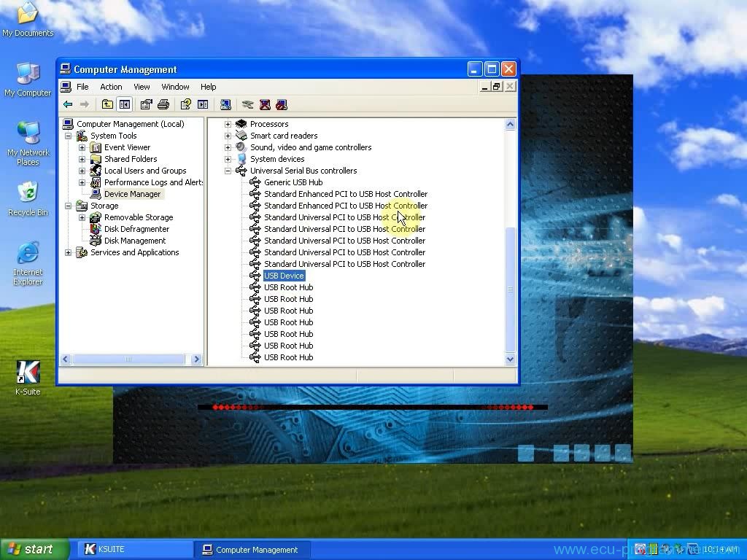
Task: Click the Uninstall device toolbar icon
Action: 265,105
